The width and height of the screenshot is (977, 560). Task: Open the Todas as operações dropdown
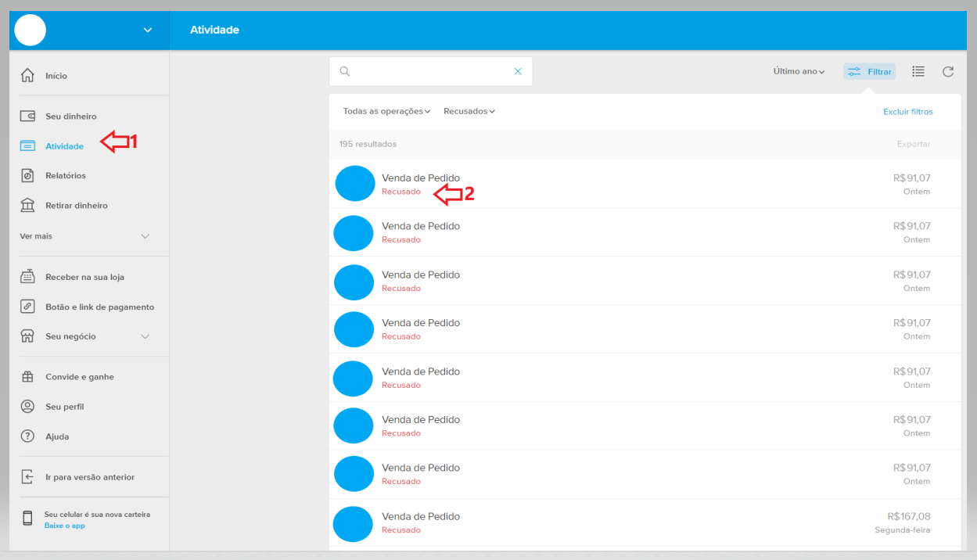[386, 112]
